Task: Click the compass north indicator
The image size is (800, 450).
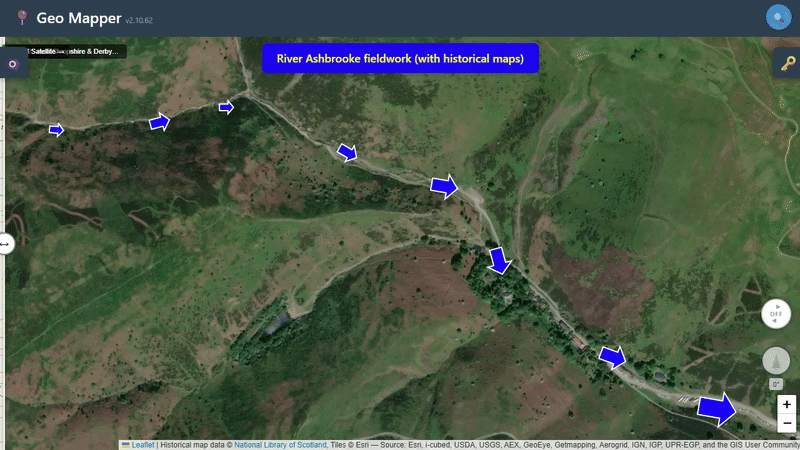Action: pyautogui.click(x=776, y=361)
